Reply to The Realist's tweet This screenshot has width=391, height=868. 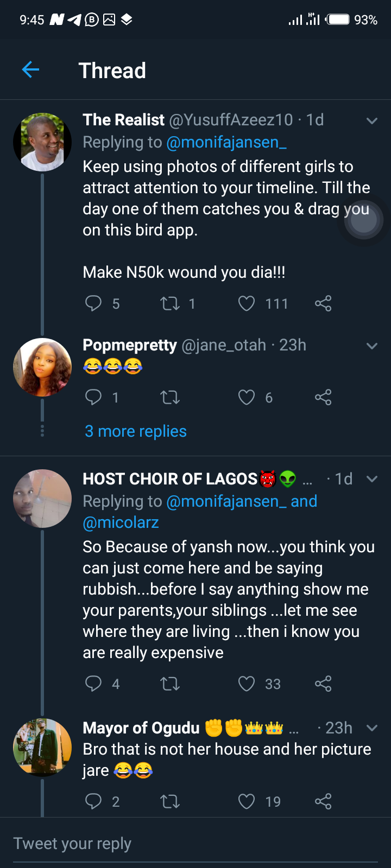pyautogui.click(x=93, y=303)
